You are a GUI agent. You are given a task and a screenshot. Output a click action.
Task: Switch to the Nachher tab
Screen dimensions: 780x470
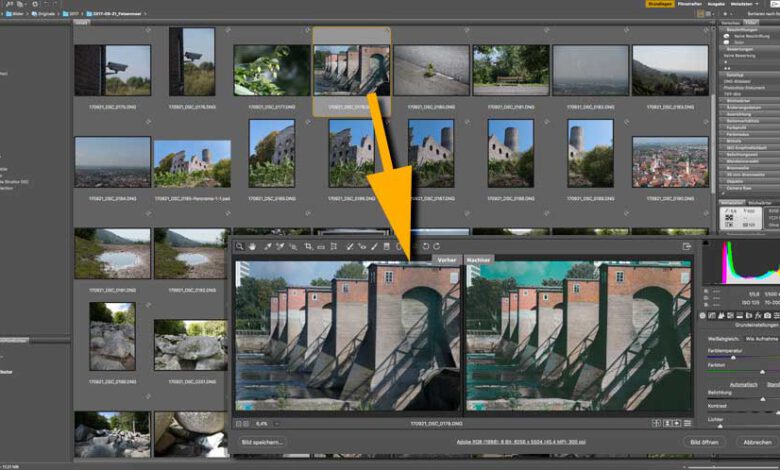pos(478,258)
